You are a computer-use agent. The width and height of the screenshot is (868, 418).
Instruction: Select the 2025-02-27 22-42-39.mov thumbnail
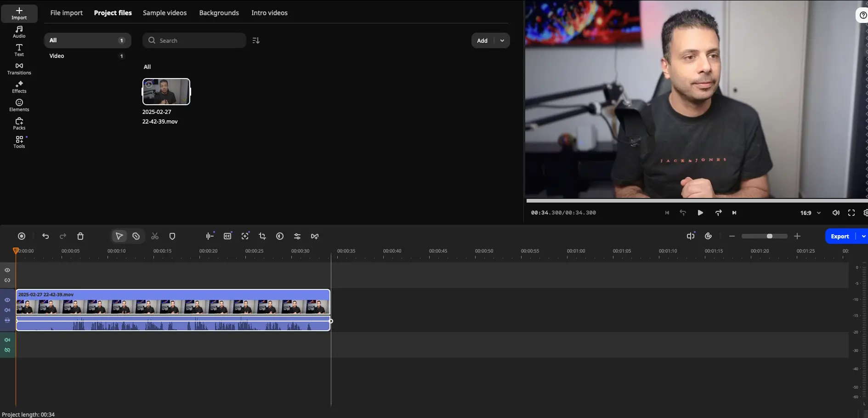[166, 91]
